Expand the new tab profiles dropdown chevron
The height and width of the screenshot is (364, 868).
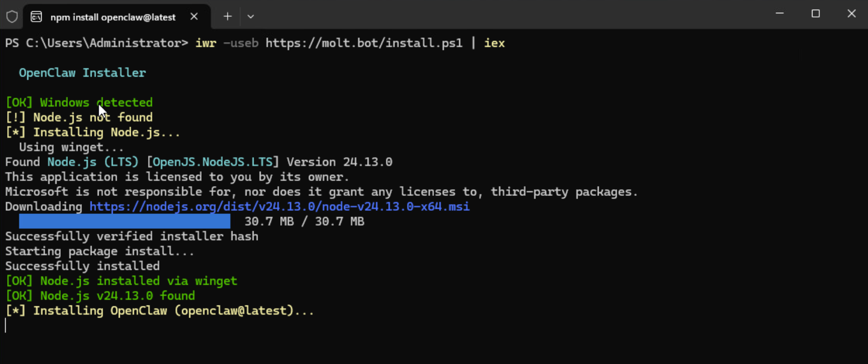(250, 16)
